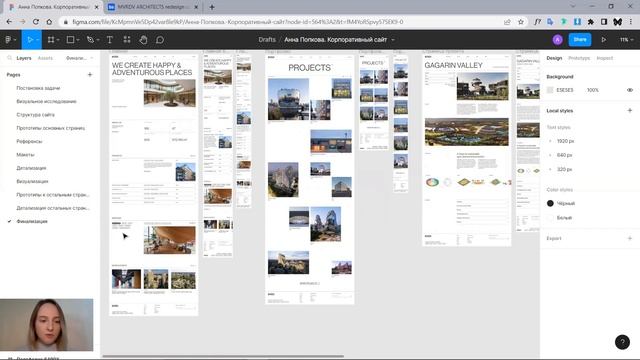
Task: Present the prototype with play icon
Action: point(604,40)
